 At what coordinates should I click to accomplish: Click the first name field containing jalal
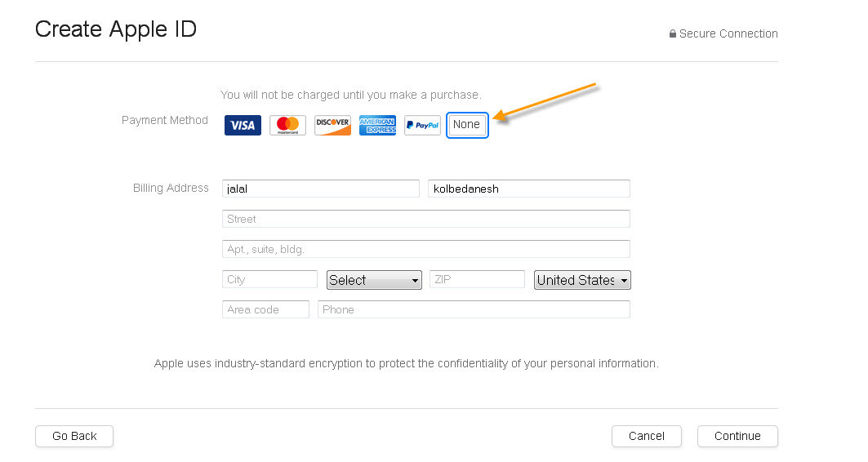320,189
